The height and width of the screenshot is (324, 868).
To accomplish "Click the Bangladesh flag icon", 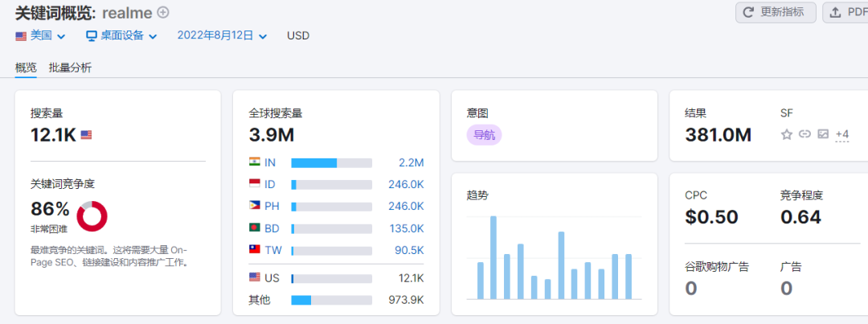I will tap(255, 228).
